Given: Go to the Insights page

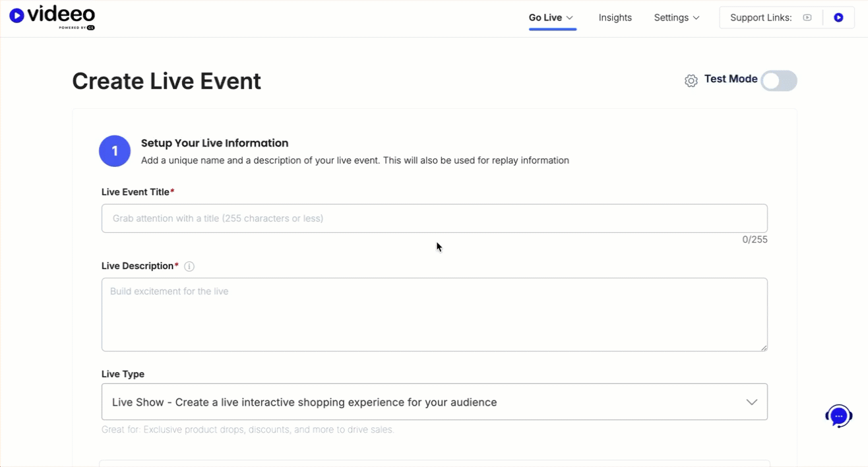Looking at the screenshot, I should pos(615,18).
